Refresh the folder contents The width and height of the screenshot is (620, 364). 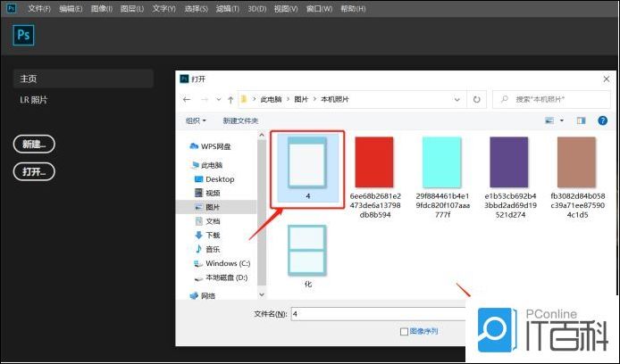477,99
